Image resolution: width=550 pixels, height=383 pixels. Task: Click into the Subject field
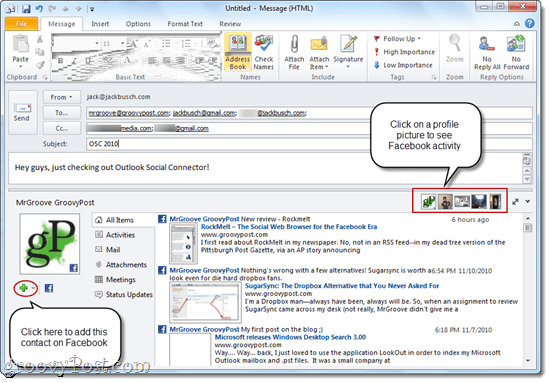tap(309, 144)
